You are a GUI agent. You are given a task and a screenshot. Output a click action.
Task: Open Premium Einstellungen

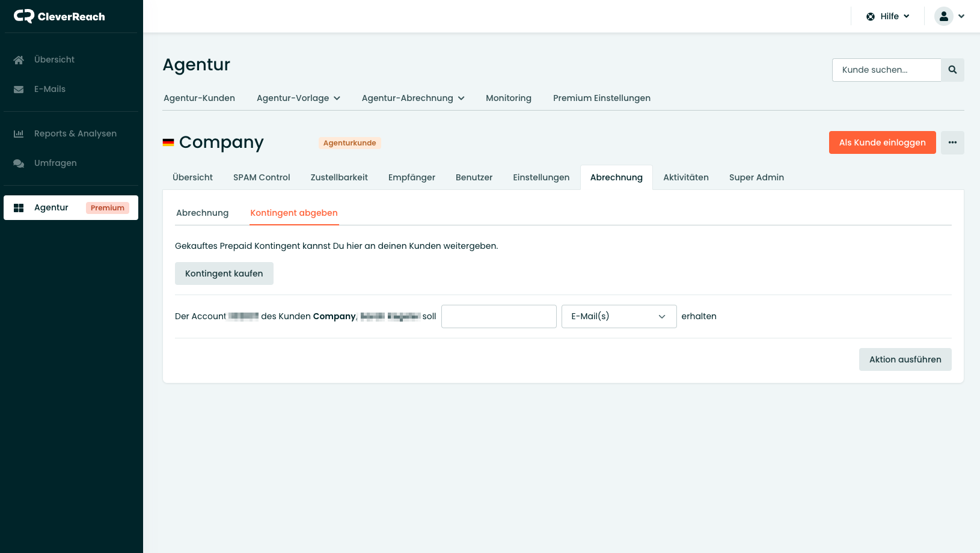[x=602, y=98]
